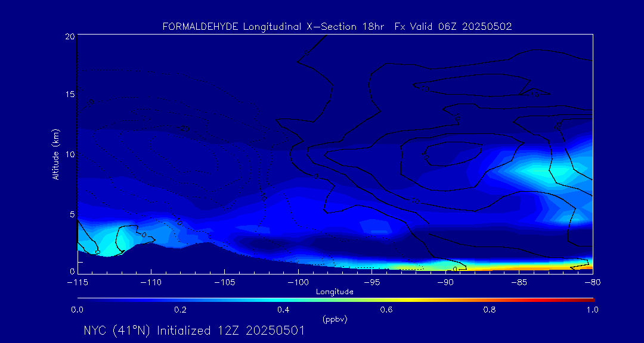
Task: Click color bar scale value 0.0
Action: coord(78,310)
